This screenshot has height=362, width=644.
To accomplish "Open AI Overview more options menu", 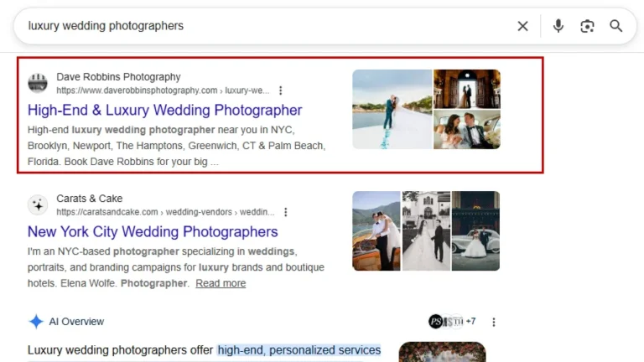I will pyautogui.click(x=494, y=322).
